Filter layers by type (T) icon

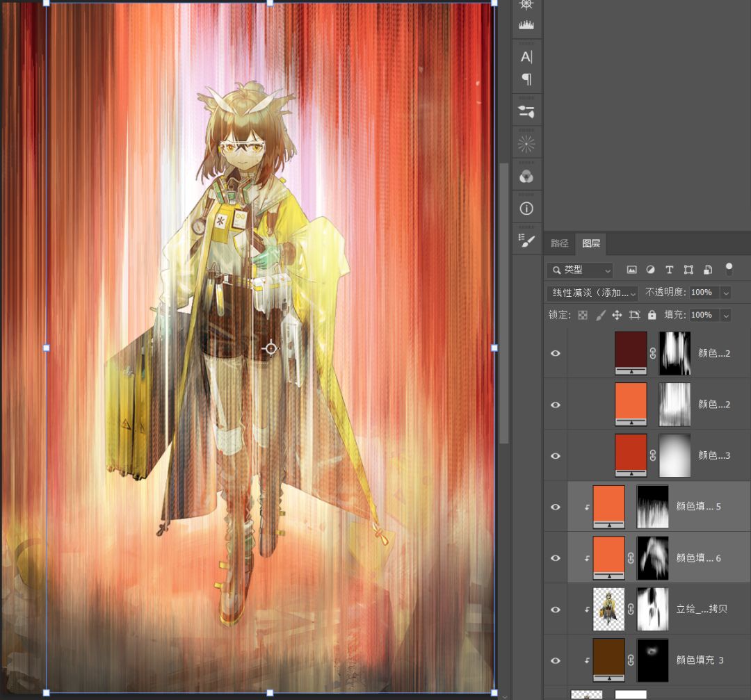pyautogui.click(x=669, y=270)
